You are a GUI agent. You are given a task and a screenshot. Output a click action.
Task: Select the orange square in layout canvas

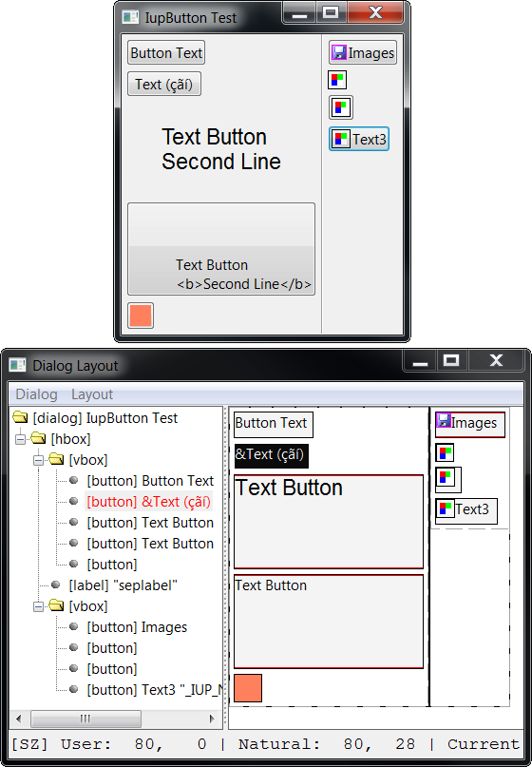(248, 688)
